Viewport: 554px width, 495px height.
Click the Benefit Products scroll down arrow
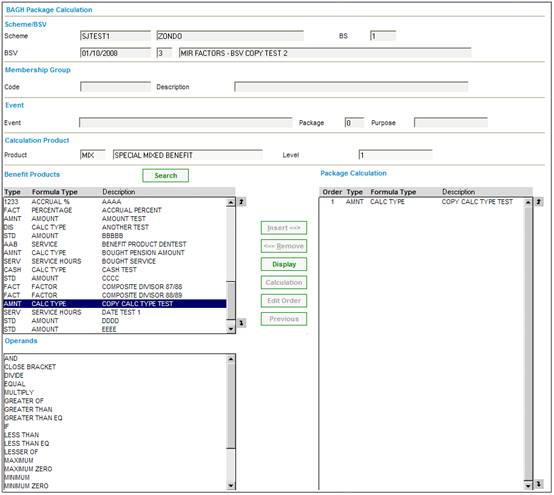click(231, 329)
